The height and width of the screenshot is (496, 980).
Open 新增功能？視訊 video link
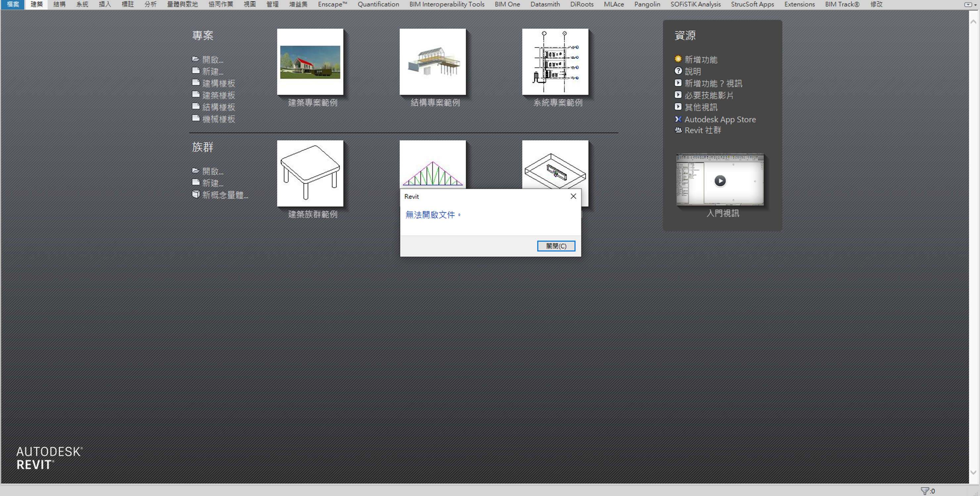713,83
